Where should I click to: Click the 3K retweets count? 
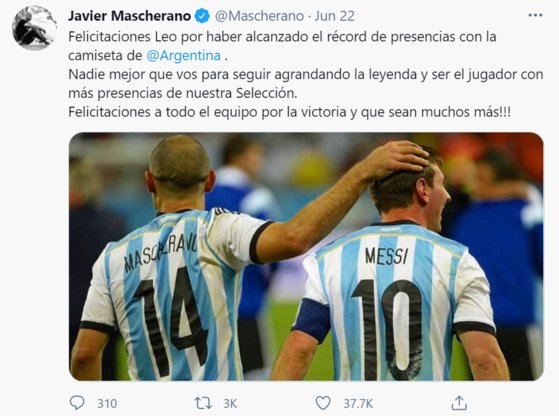(x=230, y=404)
